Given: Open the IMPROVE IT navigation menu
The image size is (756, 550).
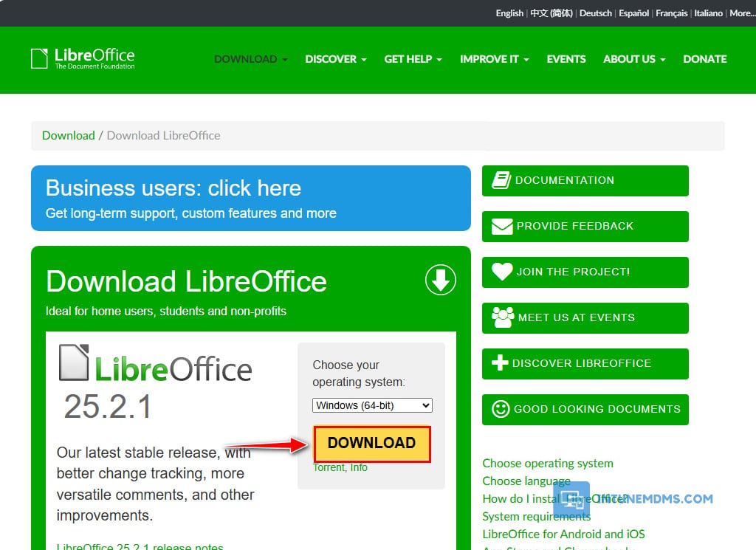Looking at the screenshot, I should tap(494, 59).
